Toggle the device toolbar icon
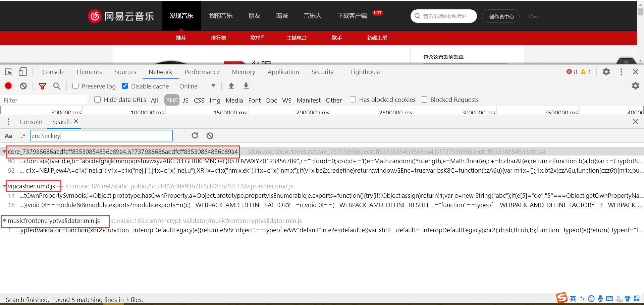Image resolution: width=644 pixels, height=305 pixels. (x=22, y=72)
